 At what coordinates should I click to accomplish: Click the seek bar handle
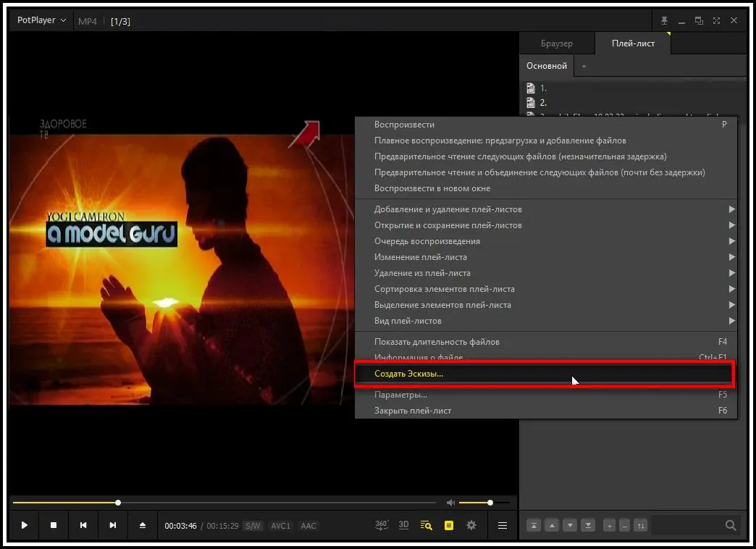click(118, 503)
